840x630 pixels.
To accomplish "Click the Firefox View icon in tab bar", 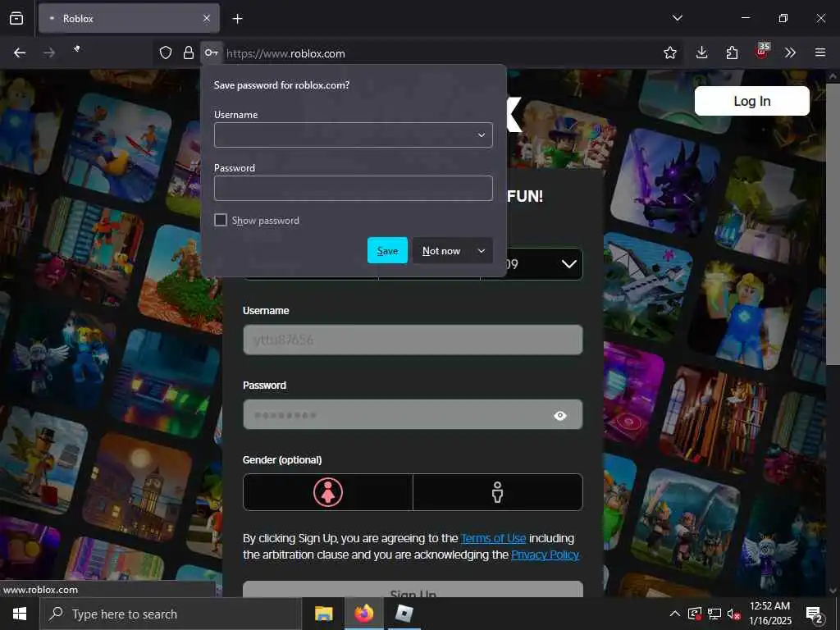I will pyautogui.click(x=16, y=18).
